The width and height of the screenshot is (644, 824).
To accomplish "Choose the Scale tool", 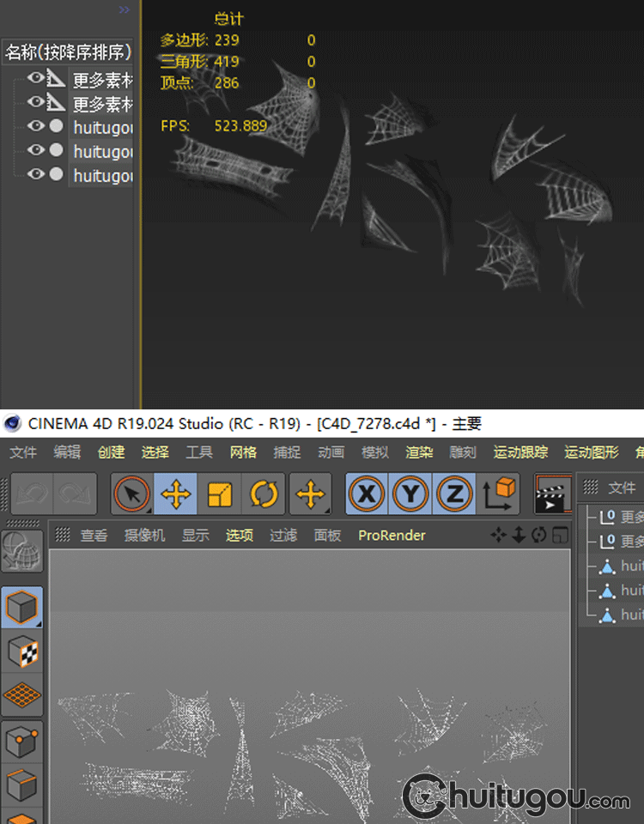I will click(x=220, y=494).
